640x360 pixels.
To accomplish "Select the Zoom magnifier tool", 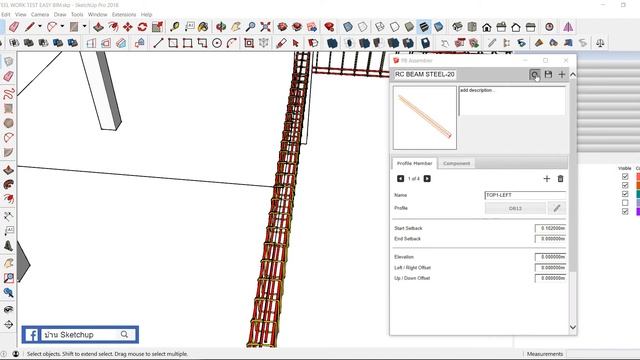I will tap(250, 27).
